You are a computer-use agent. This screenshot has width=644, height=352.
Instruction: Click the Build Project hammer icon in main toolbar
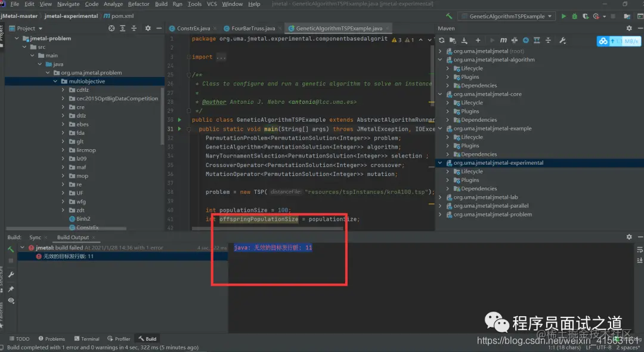tap(449, 17)
